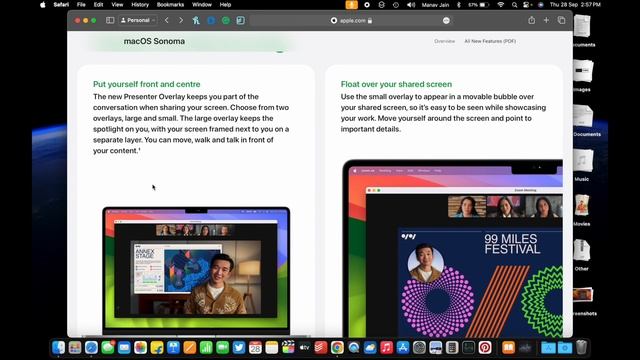Open a new tab with plus button

pos(546,20)
